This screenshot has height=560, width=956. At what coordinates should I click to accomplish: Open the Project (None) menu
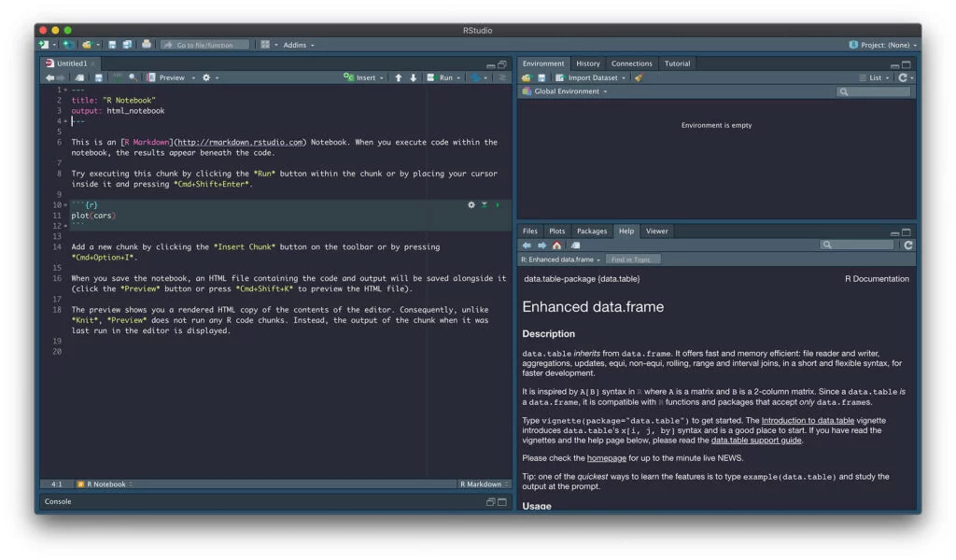(883, 45)
